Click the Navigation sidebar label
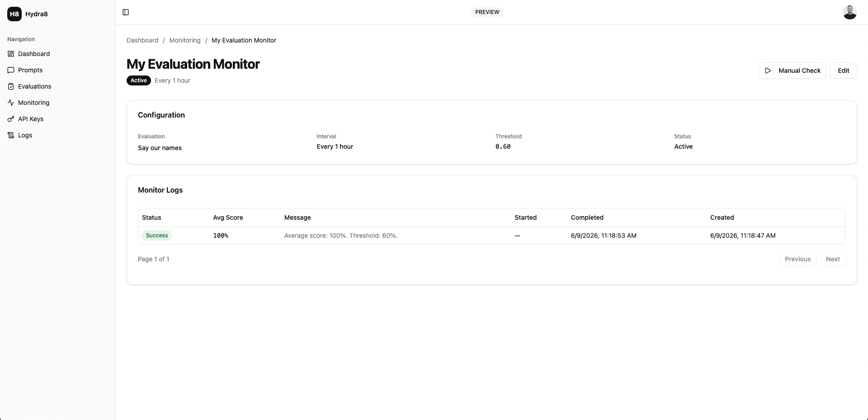 point(21,39)
